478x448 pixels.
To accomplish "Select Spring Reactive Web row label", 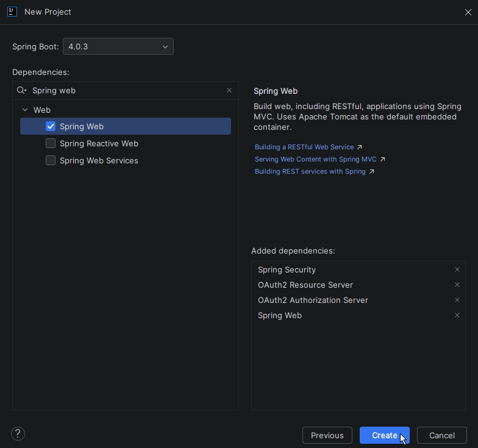I will tap(99, 143).
